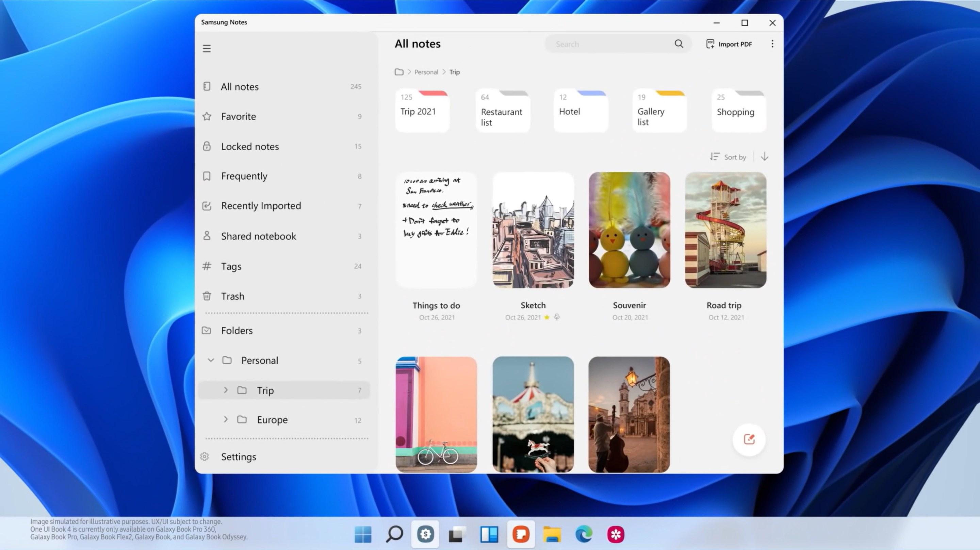Toggle visibility of Shared notebook section
Image resolution: width=980 pixels, height=550 pixels.
coord(259,236)
